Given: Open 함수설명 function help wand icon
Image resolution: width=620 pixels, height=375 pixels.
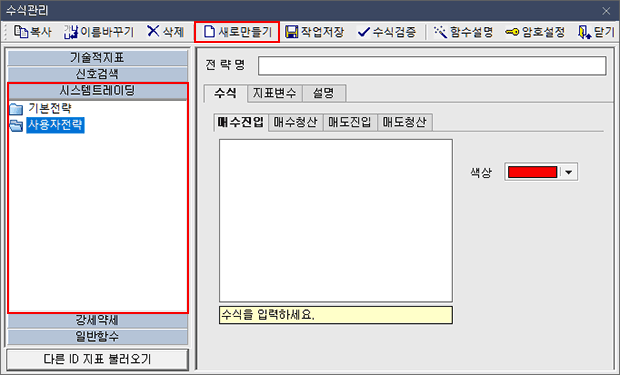Looking at the screenshot, I should 440,32.
